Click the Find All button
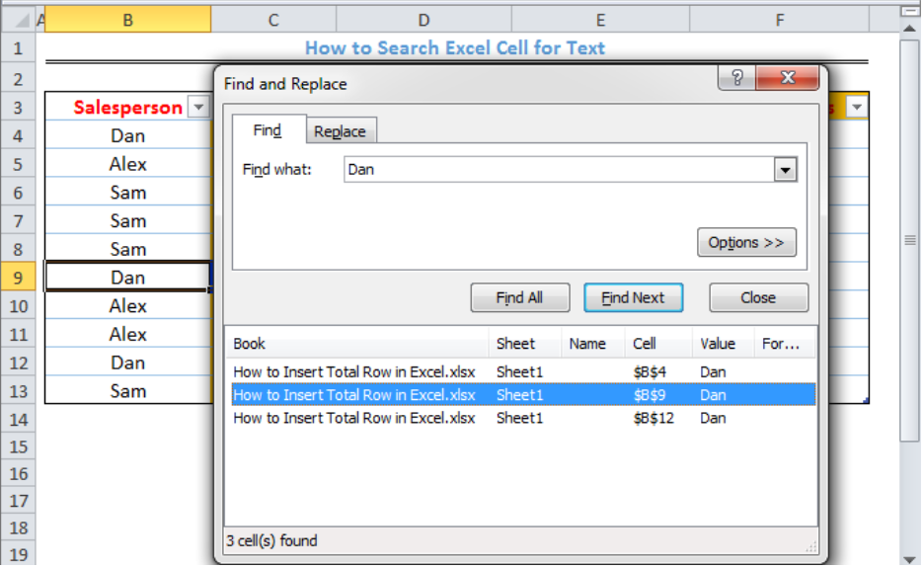Viewport: 924px width, 569px height. [x=519, y=297]
